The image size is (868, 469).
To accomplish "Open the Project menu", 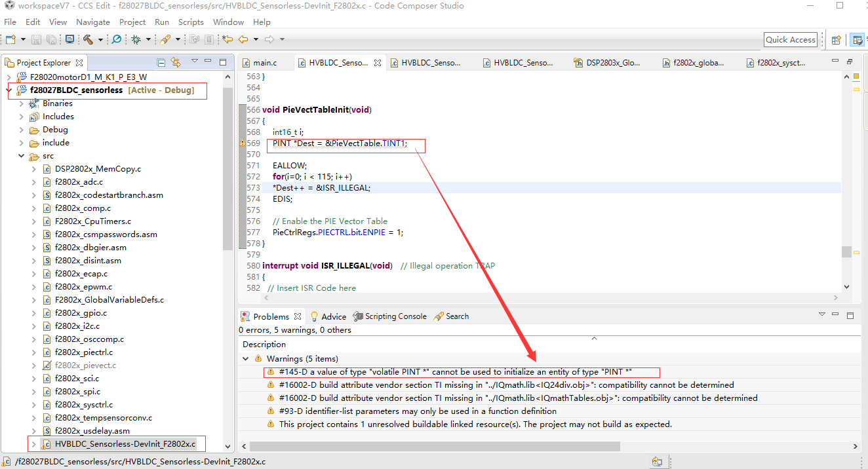I will pos(132,22).
